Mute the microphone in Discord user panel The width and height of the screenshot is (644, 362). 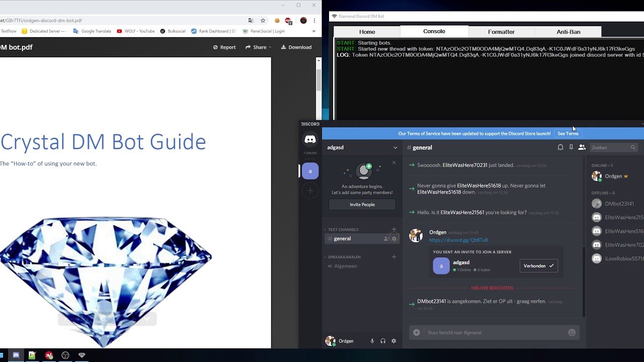tap(372, 341)
